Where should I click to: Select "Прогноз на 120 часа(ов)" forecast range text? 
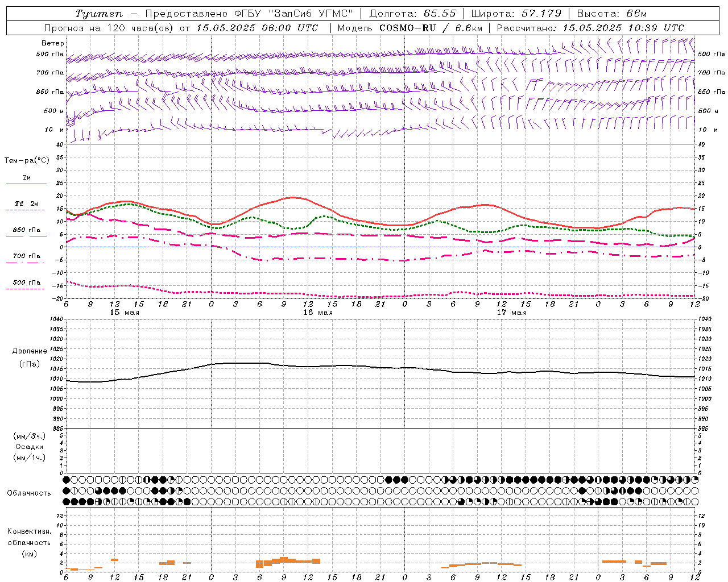109,28
